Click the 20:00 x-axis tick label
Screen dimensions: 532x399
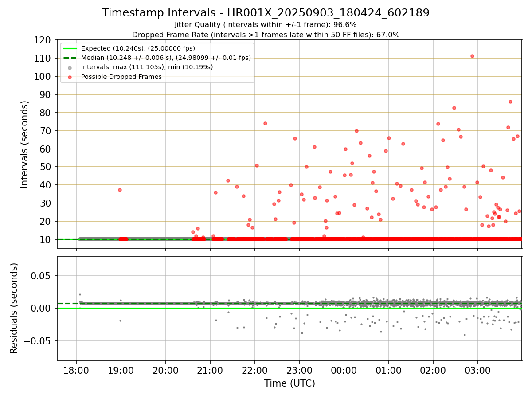tap(165, 371)
